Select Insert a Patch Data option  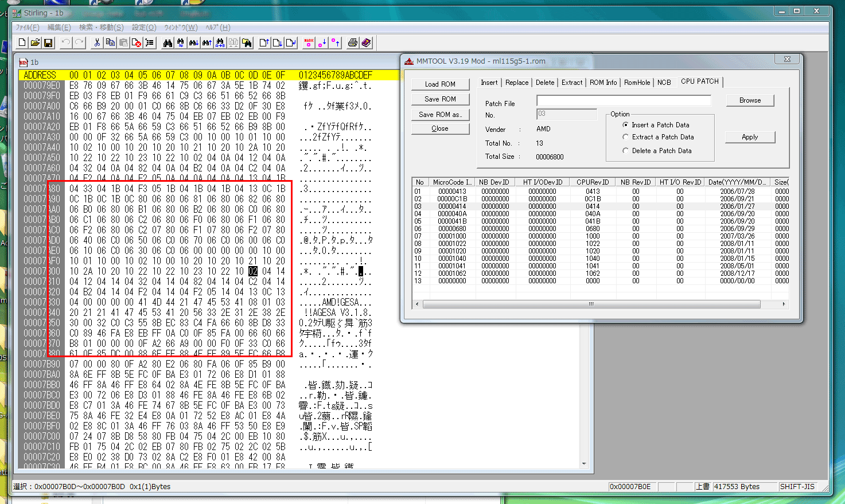[656, 124]
